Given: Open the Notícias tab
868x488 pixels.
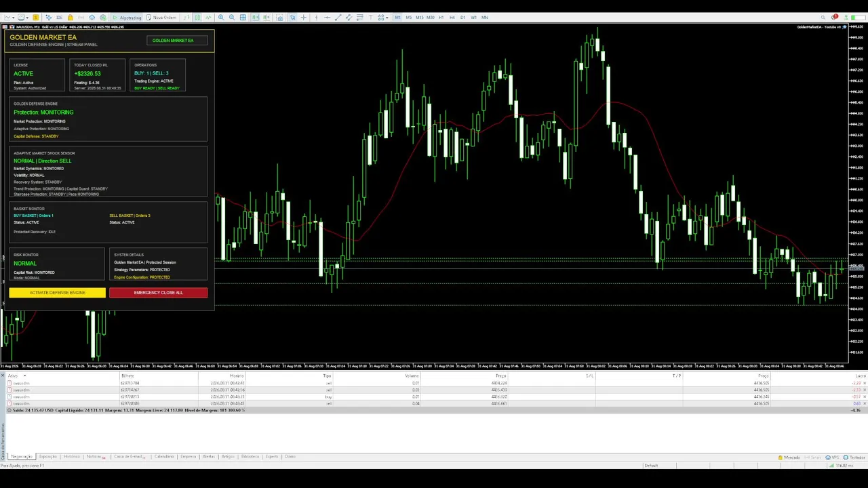Looking at the screenshot, I should (x=96, y=457).
